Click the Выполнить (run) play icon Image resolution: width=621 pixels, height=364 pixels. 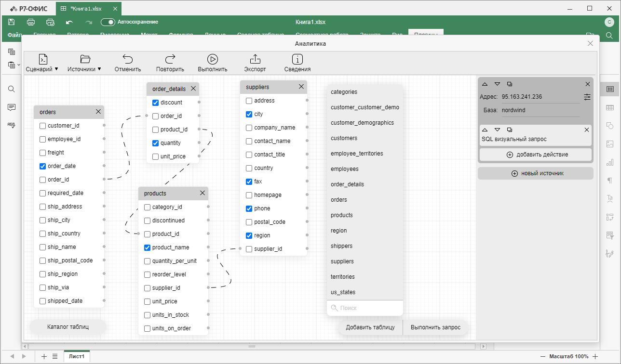coord(213,59)
